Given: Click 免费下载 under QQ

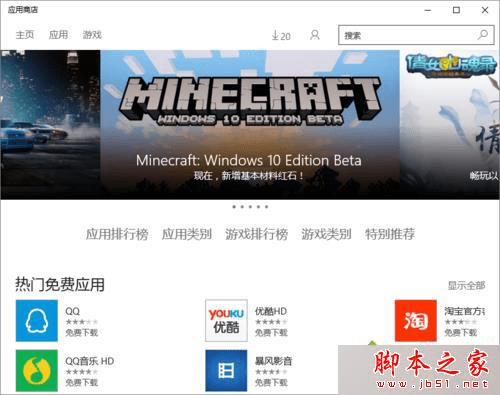Looking at the screenshot, I should 82,332.
